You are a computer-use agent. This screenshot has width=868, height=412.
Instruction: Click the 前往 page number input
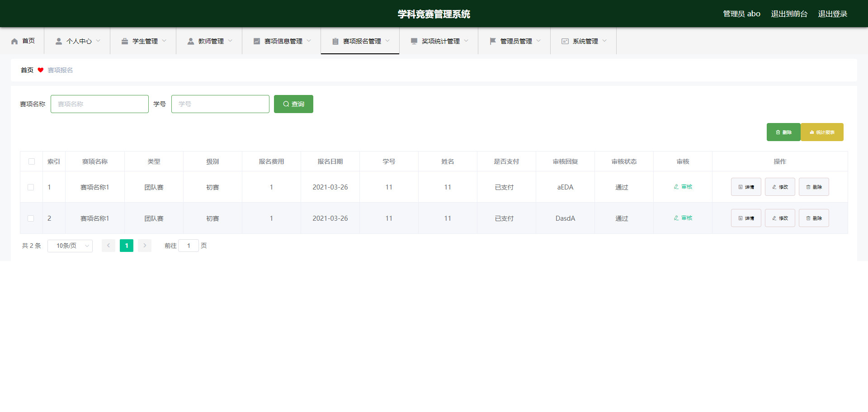(189, 246)
